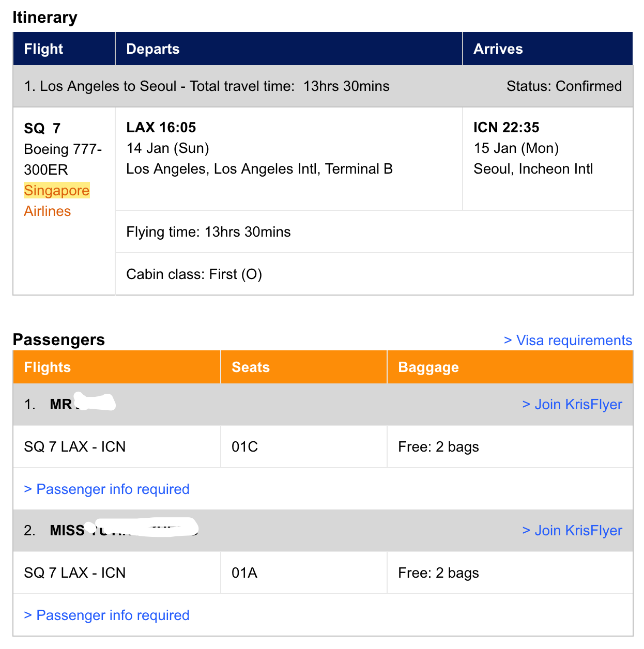Click Status: Confirmed text
Viewport: 644px width, 649px height.
564,86
